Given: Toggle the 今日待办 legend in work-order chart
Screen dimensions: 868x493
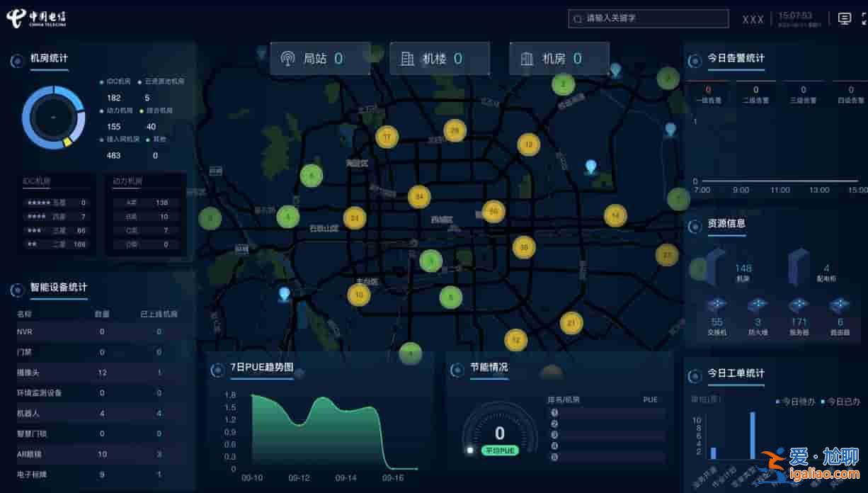Looking at the screenshot, I should point(795,402).
